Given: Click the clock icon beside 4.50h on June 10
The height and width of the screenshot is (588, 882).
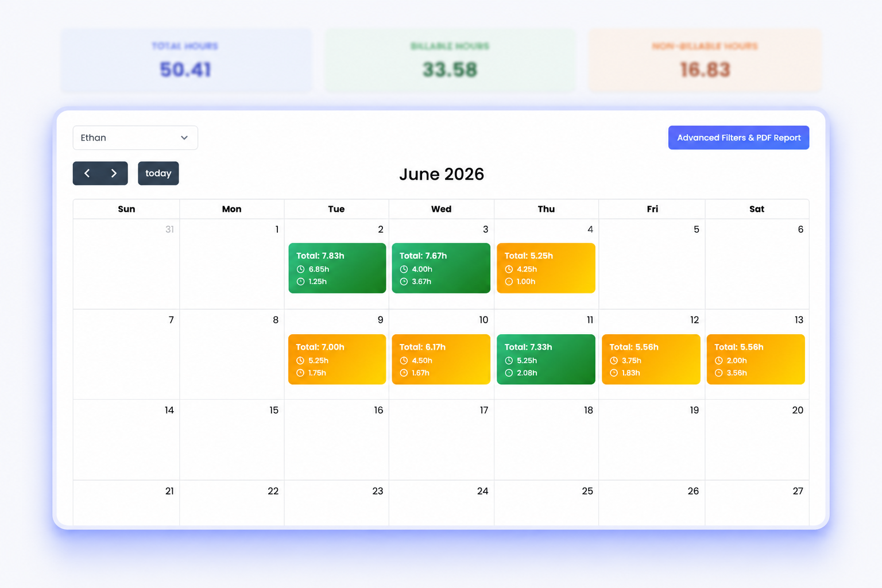Looking at the screenshot, I should click(x=404, y=361).
